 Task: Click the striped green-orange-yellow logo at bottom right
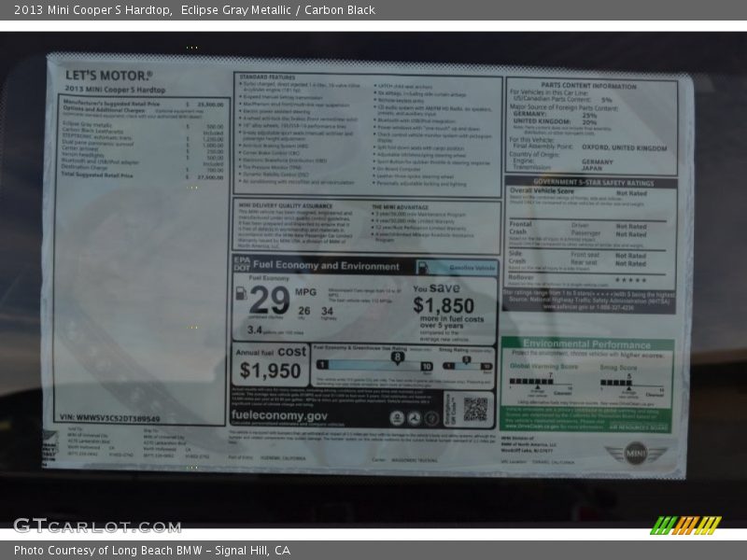pos(685,525)
